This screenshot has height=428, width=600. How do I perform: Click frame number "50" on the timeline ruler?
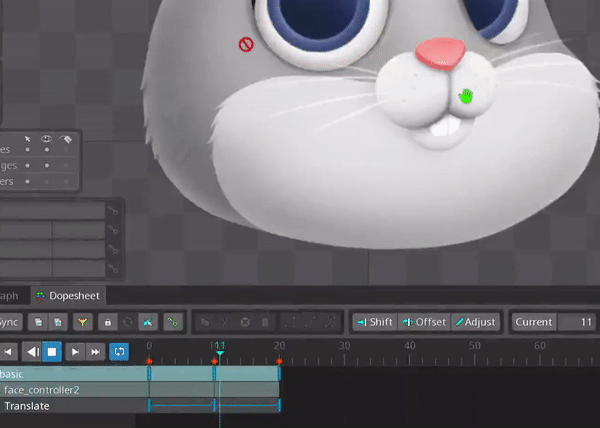[x=474, y=346]
